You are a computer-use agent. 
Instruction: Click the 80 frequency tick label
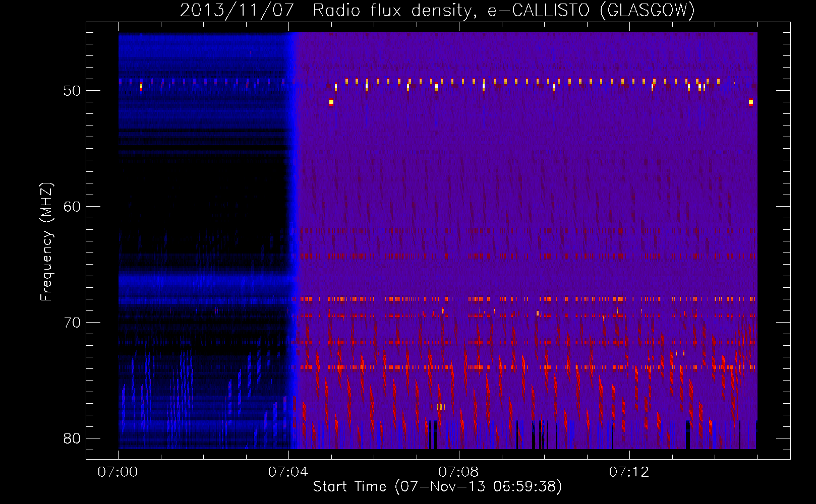pos(72,438)
